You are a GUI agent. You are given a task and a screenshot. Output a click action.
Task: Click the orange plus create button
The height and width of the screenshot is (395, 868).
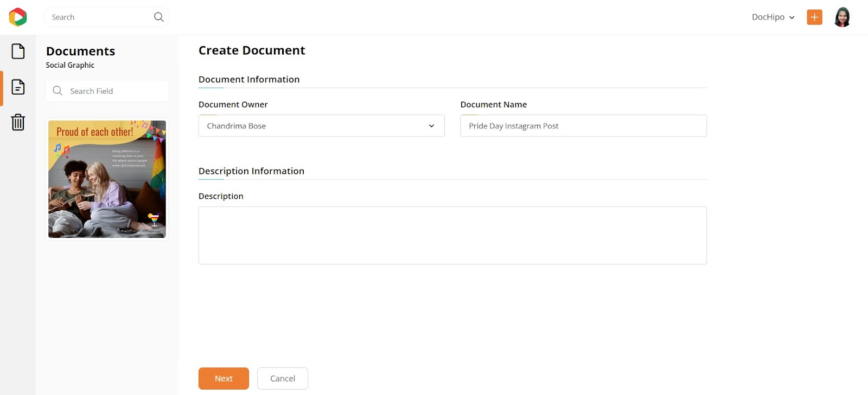point(814,17)
